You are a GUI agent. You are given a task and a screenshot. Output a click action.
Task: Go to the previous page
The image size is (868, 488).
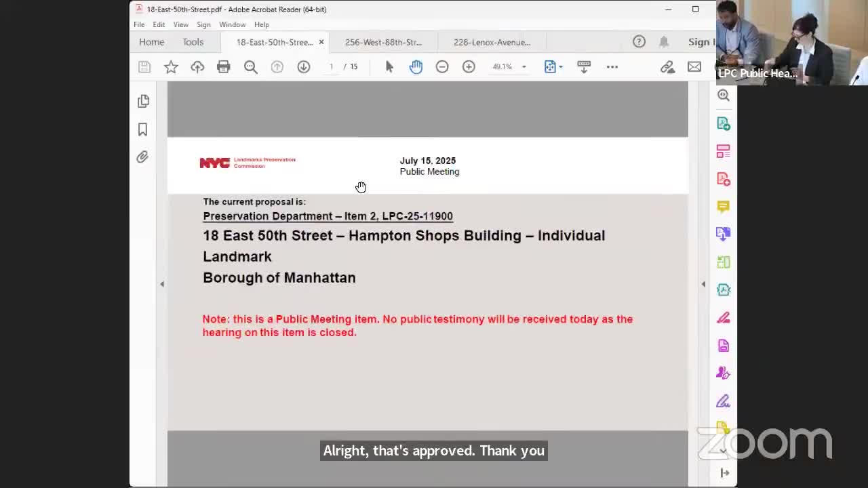click(x=277, y=66)
